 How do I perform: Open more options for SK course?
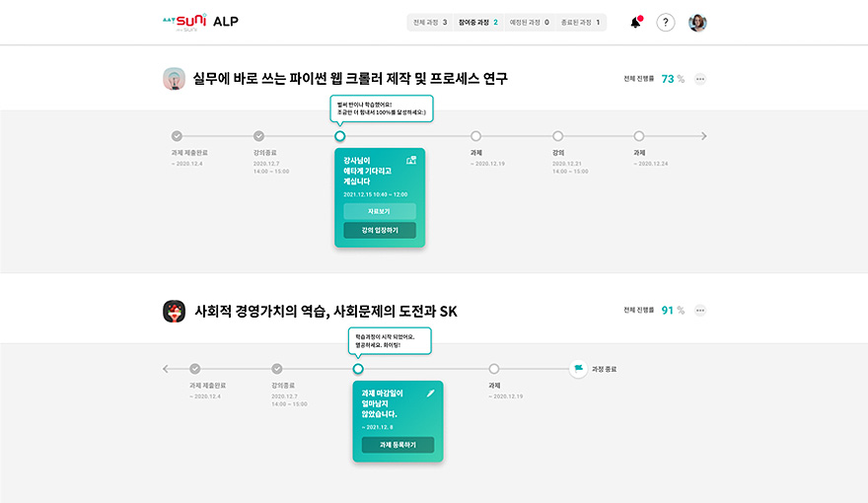click(700, 310)
